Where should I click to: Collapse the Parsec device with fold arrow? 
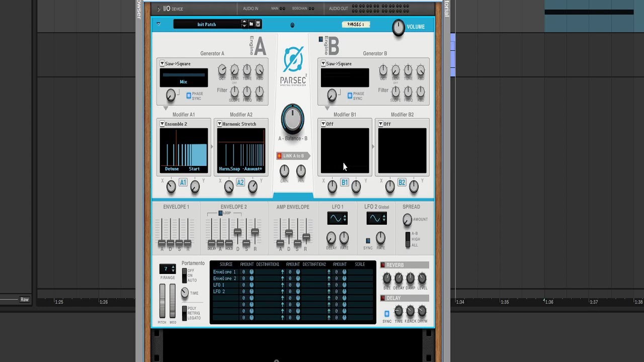[158, 24]
